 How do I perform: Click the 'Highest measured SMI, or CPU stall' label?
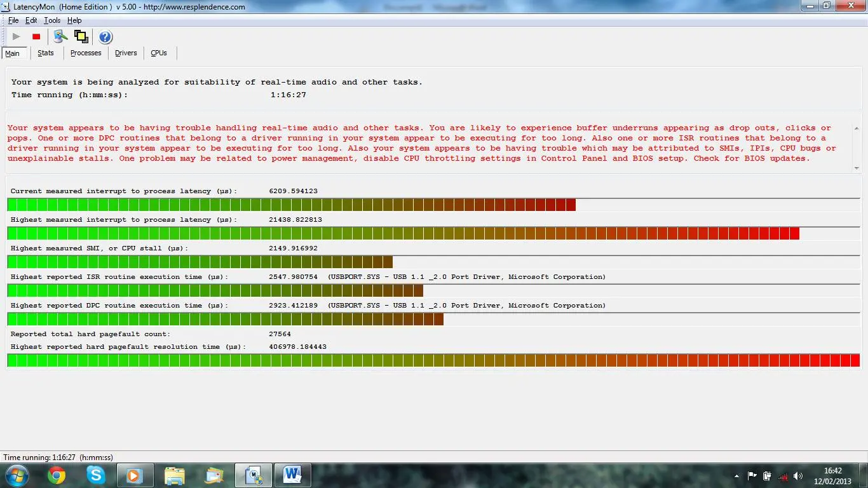pyautogui.click(x=100, y=248)
